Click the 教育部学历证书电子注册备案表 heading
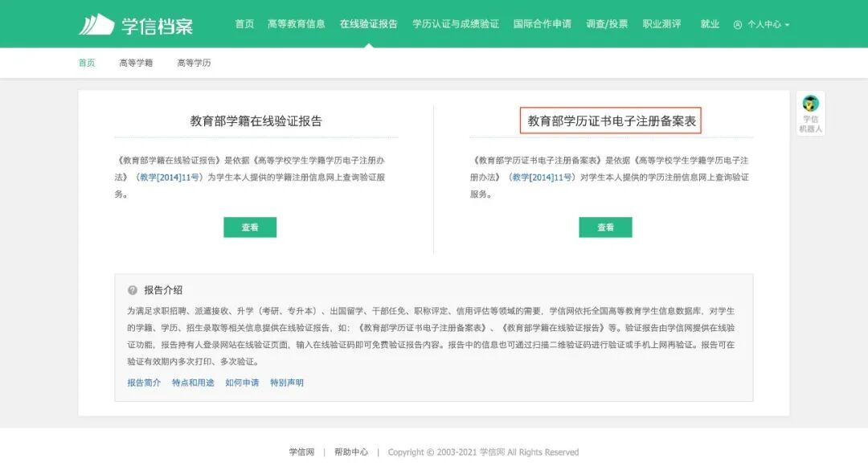Image resolution: width=868 pixels, height=475 pixels. click(x=611, y=121)
